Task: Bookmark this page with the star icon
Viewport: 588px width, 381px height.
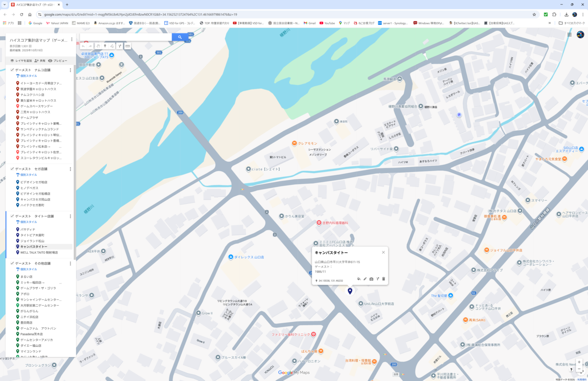Action: (x=534, y=14)
